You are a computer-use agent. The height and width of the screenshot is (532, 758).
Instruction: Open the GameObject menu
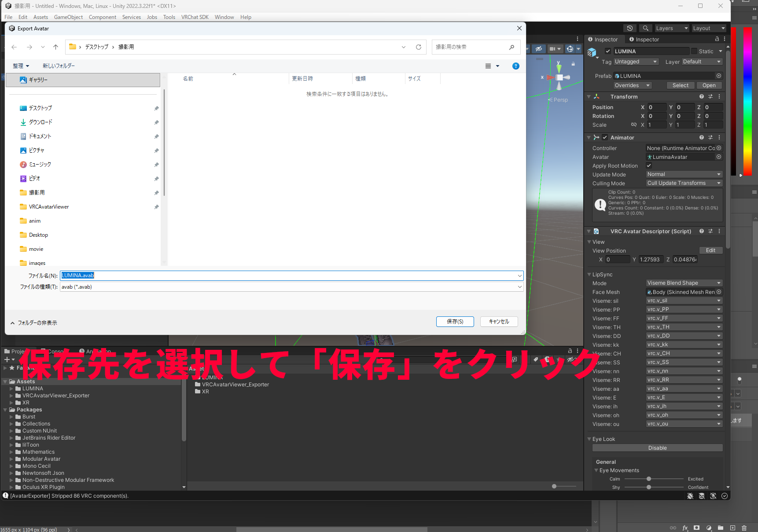point(68,17)
